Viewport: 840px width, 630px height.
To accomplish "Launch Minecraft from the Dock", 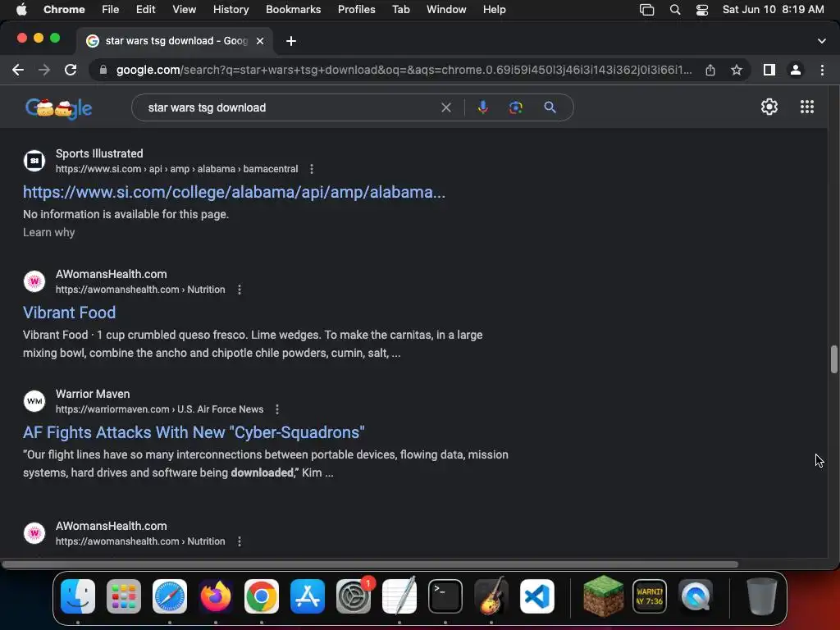I will pos(603,596).
